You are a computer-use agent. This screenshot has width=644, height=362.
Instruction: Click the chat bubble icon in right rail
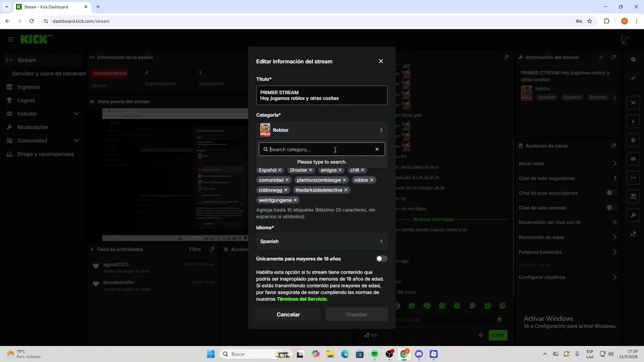633,159
